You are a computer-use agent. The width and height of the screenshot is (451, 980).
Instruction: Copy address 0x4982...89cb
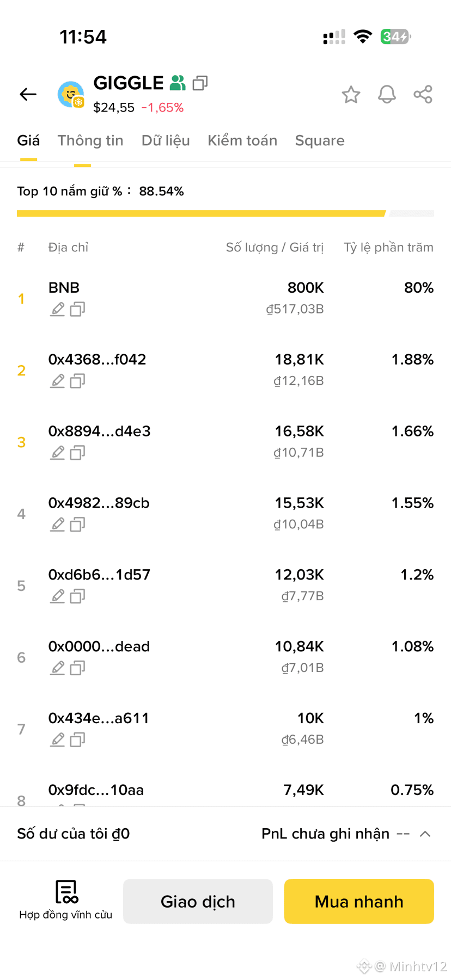tap(77, 525)
